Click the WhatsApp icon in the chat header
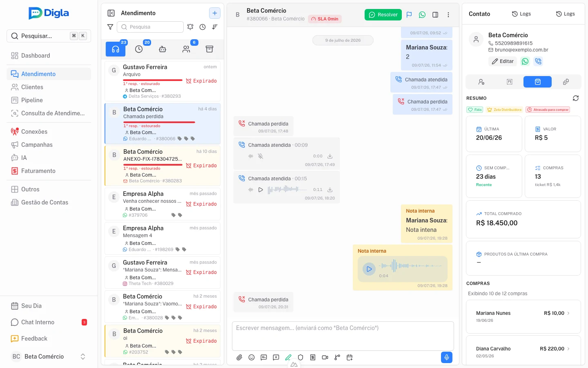Image resolution: width=588 pixels, height=368 pixels. coord(422,15)
